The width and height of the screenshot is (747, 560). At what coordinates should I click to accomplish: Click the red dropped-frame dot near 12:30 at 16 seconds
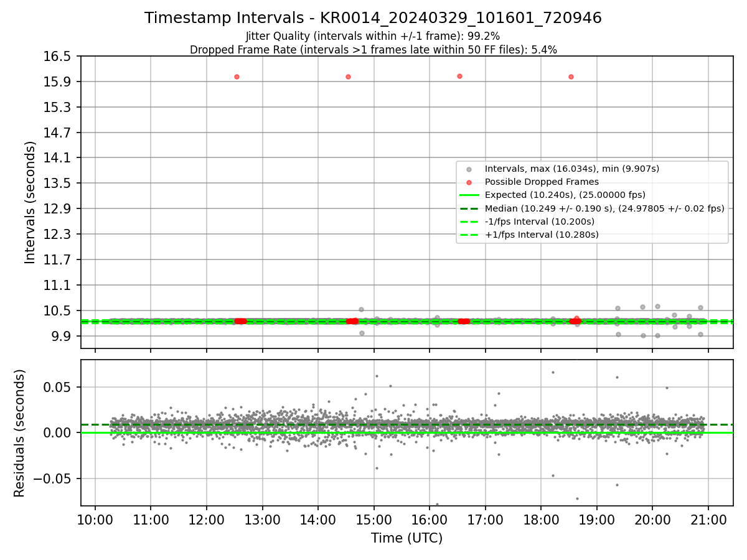(237, 77)
